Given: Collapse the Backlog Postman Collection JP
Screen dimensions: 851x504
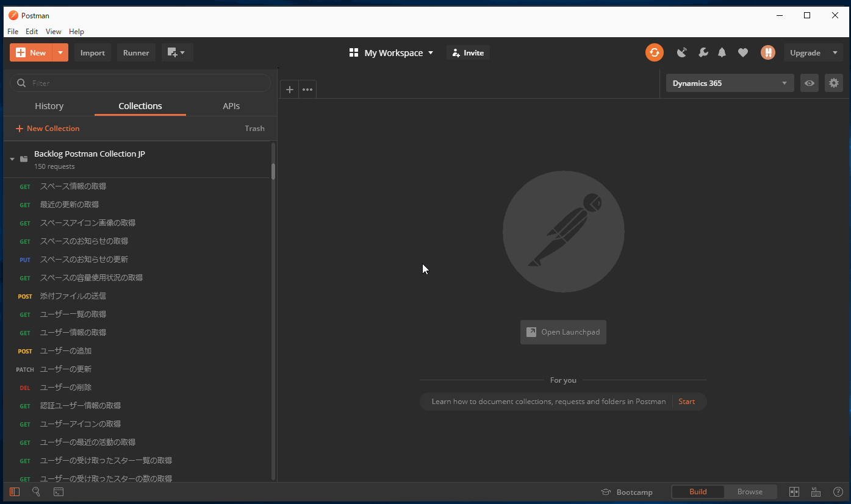Looking at the screenshot, I should click(12, 159).
